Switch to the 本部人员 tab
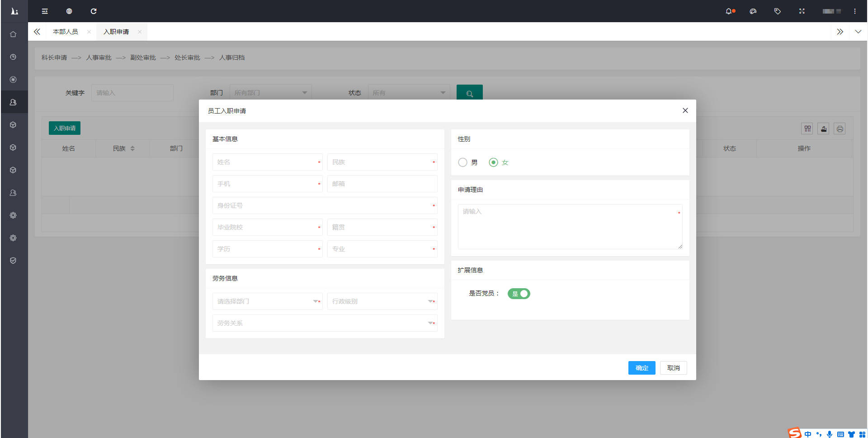Image resolution: width=868 pixels, height=438 pixels. (x=65, y=32)
